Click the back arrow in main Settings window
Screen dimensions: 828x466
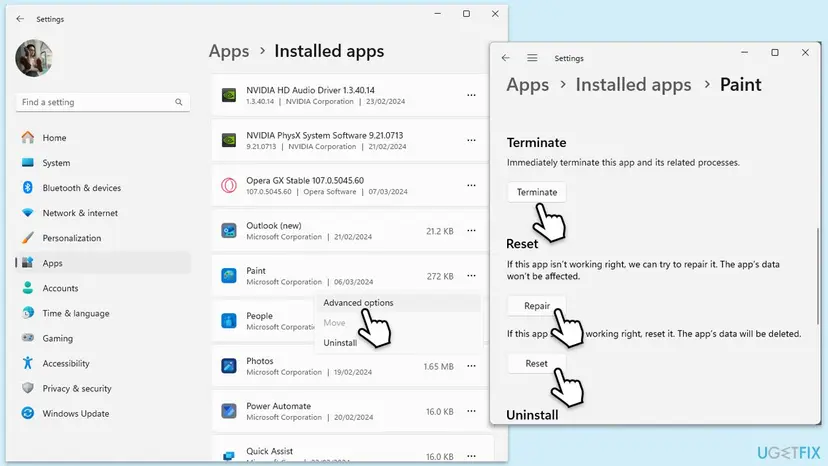click(20, 18)
